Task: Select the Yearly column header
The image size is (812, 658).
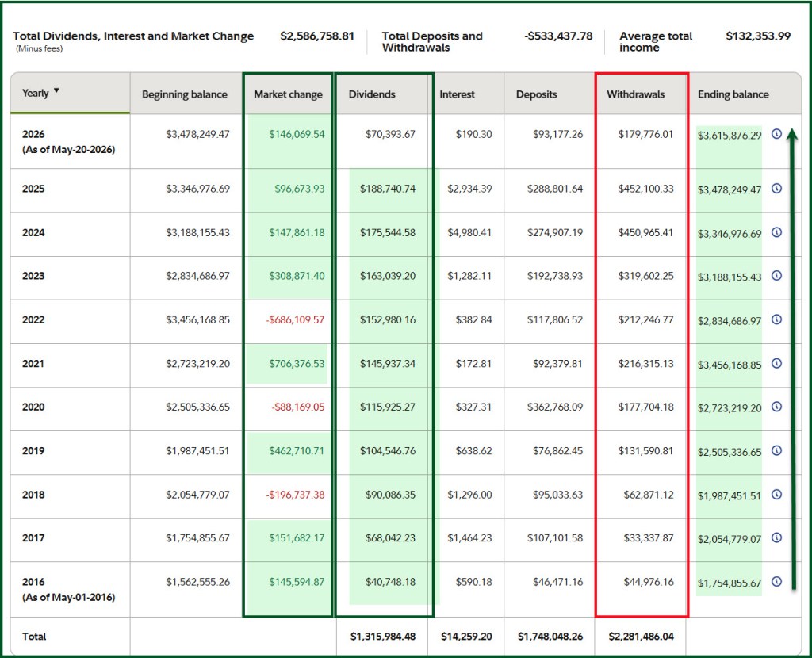Action: (35, 94)
